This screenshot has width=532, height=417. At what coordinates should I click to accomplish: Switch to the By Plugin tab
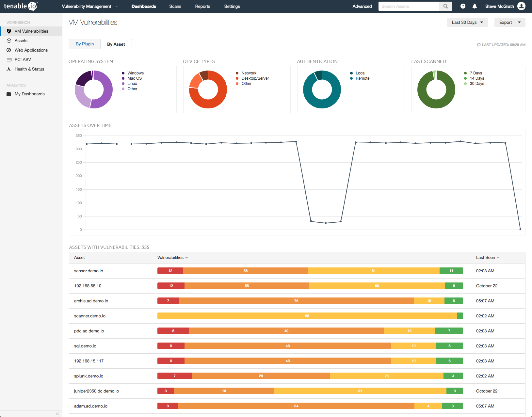coord(85,44)
